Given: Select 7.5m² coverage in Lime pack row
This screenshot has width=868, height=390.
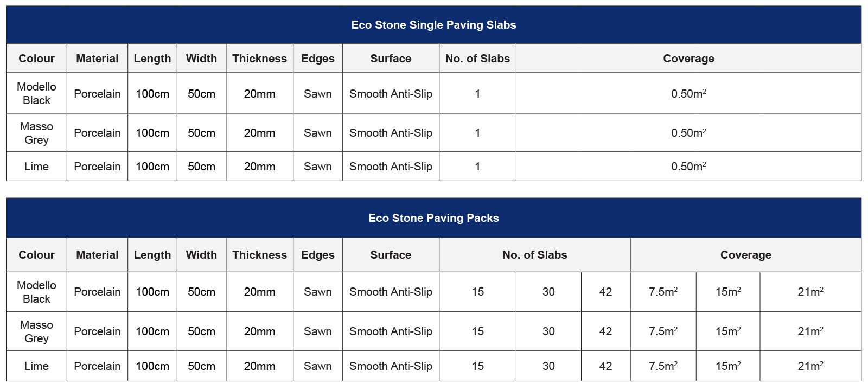Looking at the screenshot, I should pos(663,366).
